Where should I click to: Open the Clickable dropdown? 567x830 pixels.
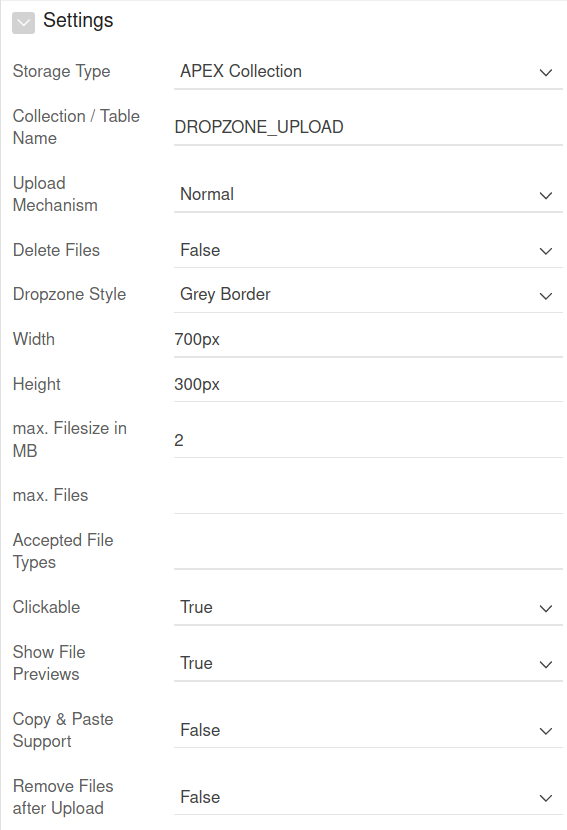pyautogui.click(x=368, y=608)
